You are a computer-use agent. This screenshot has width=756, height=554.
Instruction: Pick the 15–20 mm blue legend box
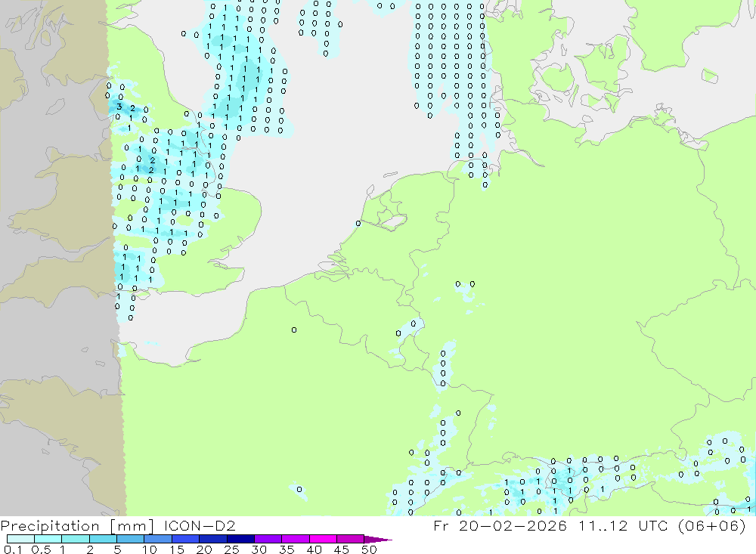point(185,539)
